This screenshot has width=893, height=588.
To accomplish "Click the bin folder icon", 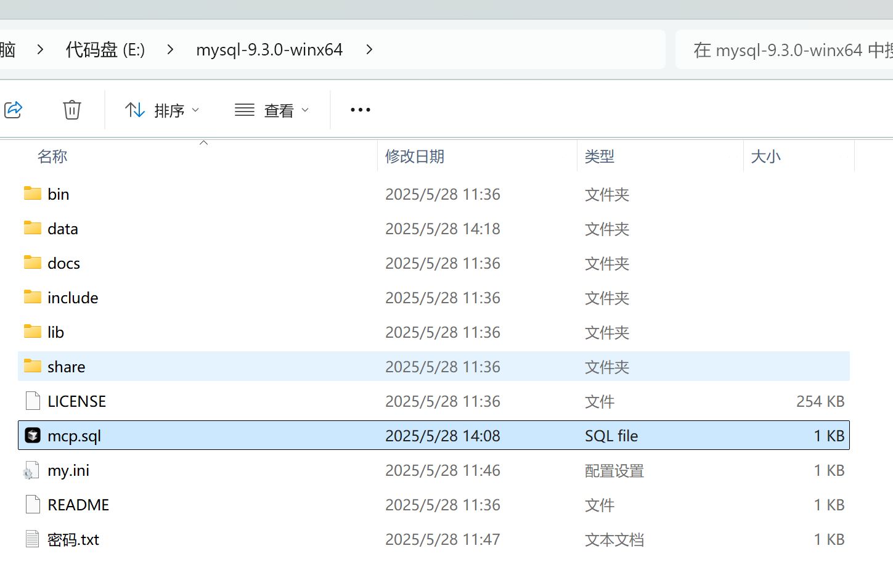I will click(33, 194).
